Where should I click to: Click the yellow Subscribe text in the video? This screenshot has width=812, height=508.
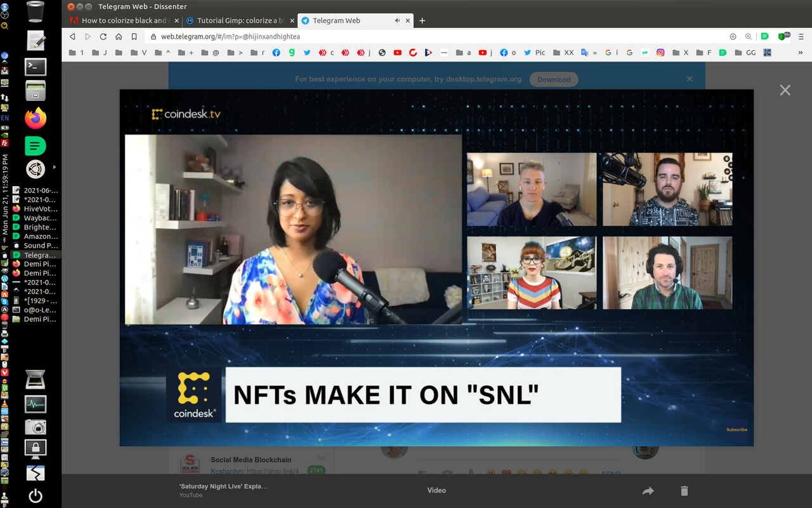tap(737, 430)
